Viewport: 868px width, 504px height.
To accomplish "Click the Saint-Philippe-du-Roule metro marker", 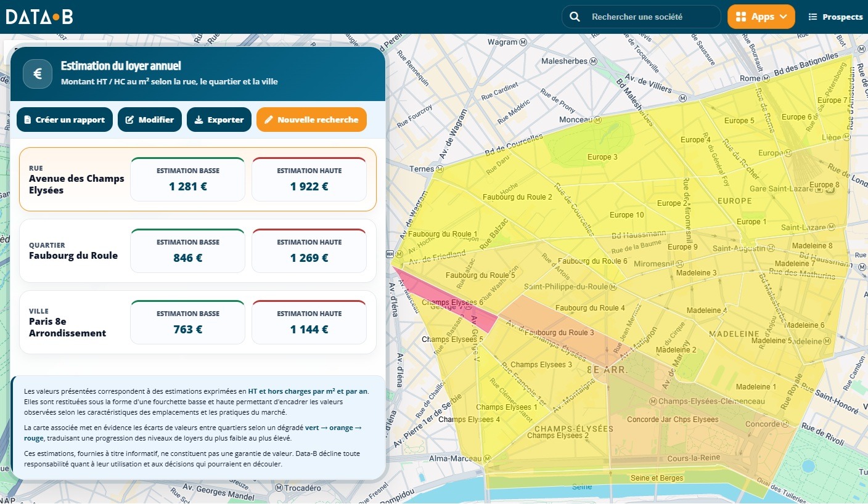I will point(613,287).
